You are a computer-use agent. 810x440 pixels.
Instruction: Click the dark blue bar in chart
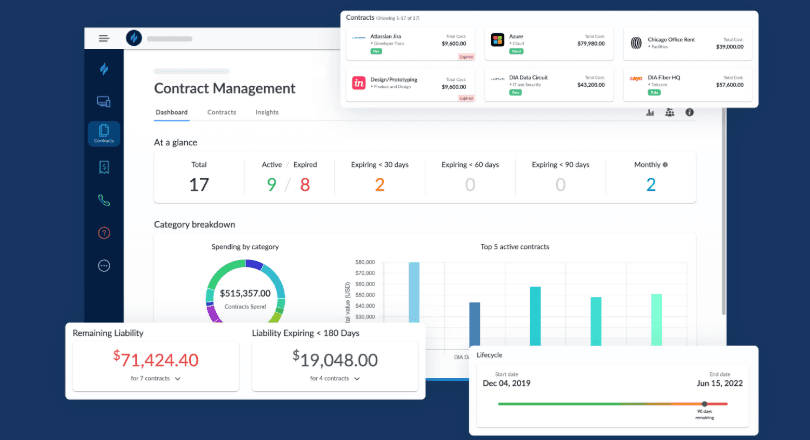[x=474, y=324]
